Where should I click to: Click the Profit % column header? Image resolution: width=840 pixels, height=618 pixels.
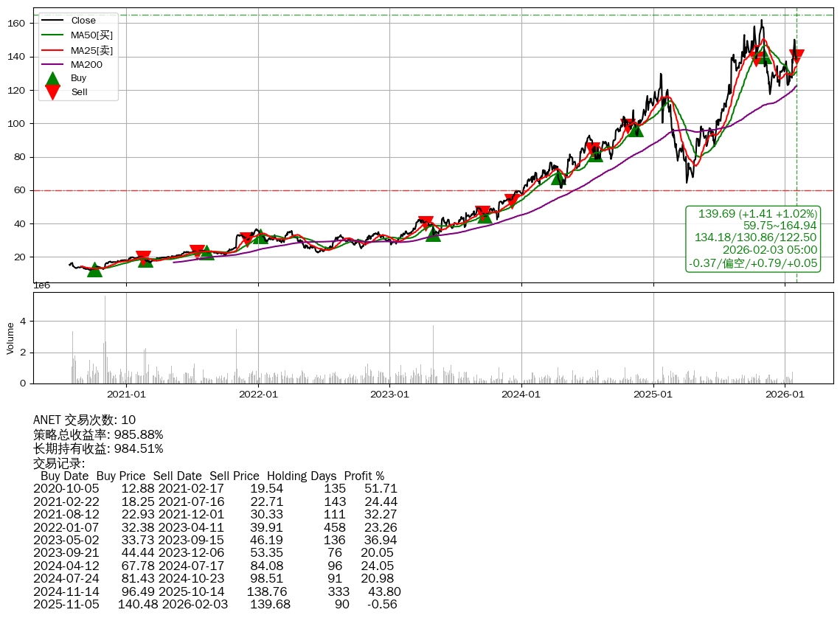point(364,476)
